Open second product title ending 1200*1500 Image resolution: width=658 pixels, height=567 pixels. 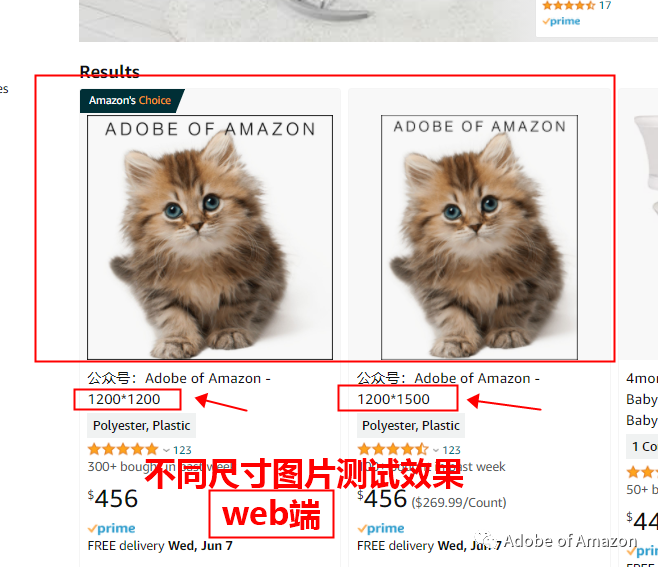(449, 389)
